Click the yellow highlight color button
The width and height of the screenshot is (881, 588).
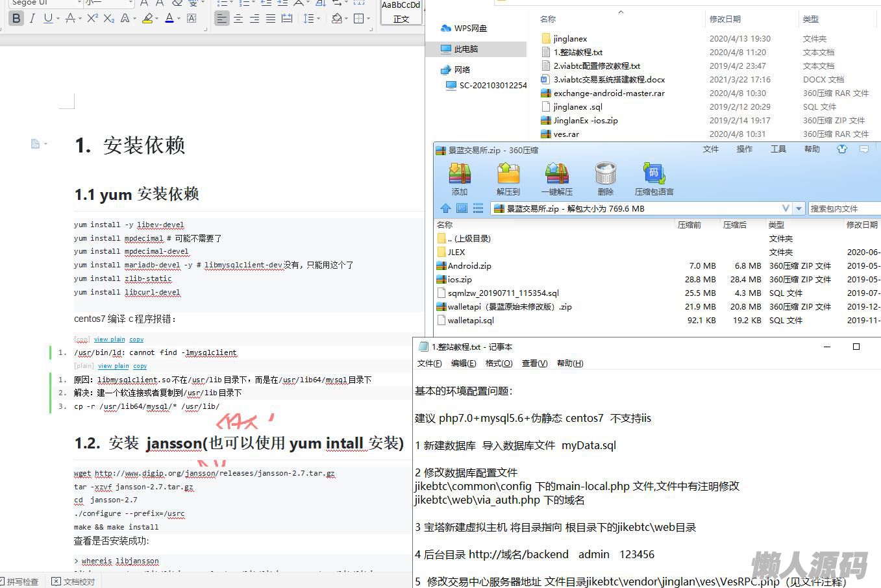coord(147,19)
